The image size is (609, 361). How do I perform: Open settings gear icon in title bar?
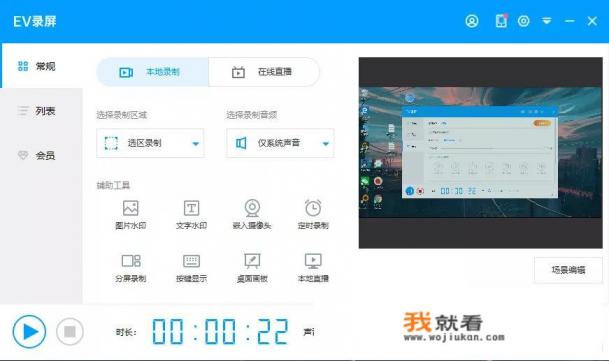(524, 21)
